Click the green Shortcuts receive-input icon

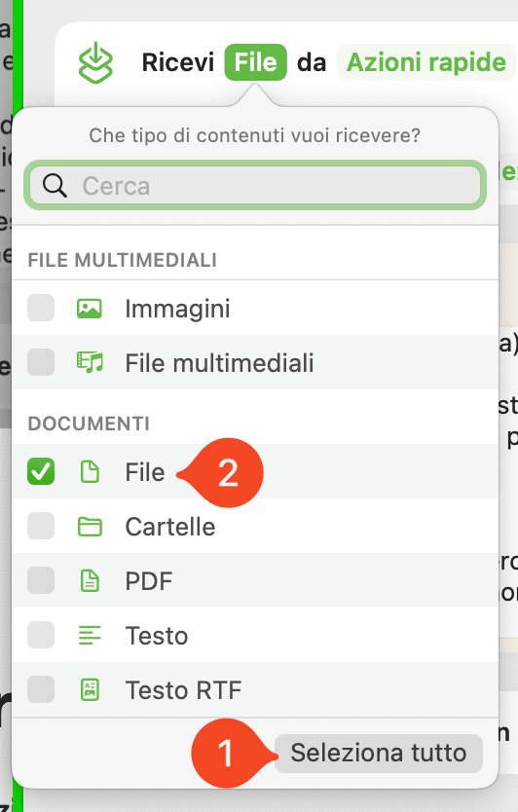click(95, 62)
